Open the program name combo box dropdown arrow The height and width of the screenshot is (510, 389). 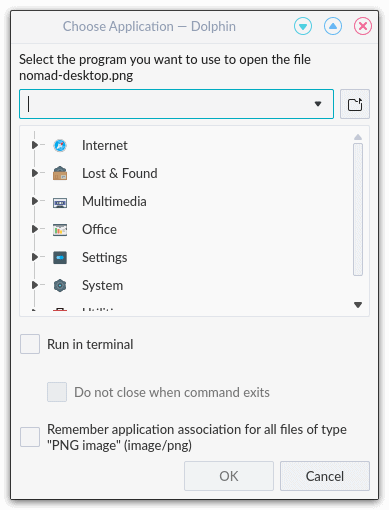pyautogui.click(x=318, y=104)
